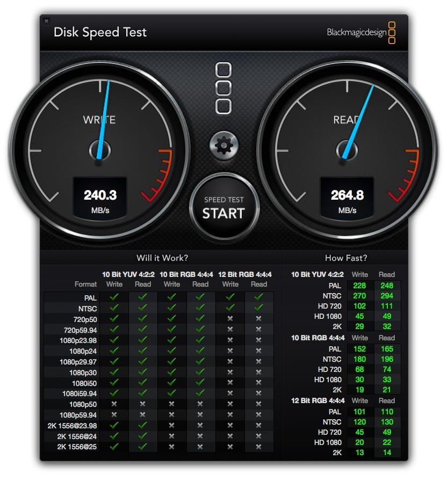Click the 2K 1556@25 10 Bit YUV read checkmark
The image size is (448, 482).
(x=143, y=446)
